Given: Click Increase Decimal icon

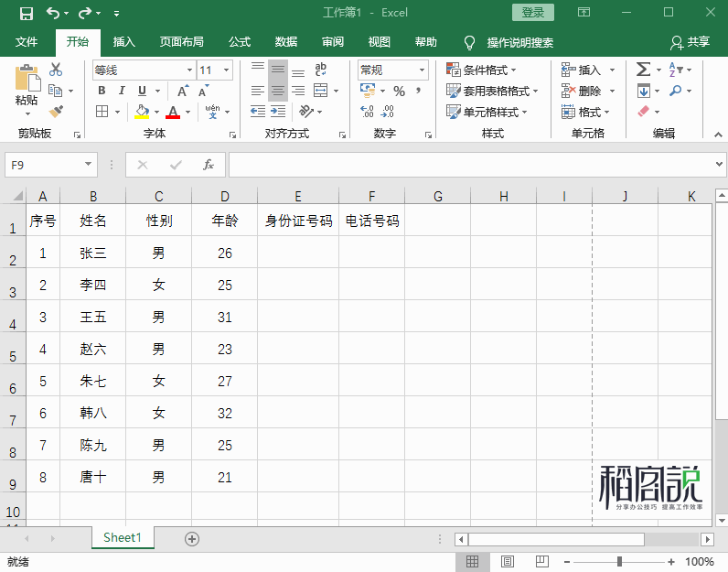Looking at the screenshot, I should coord(368,112).
